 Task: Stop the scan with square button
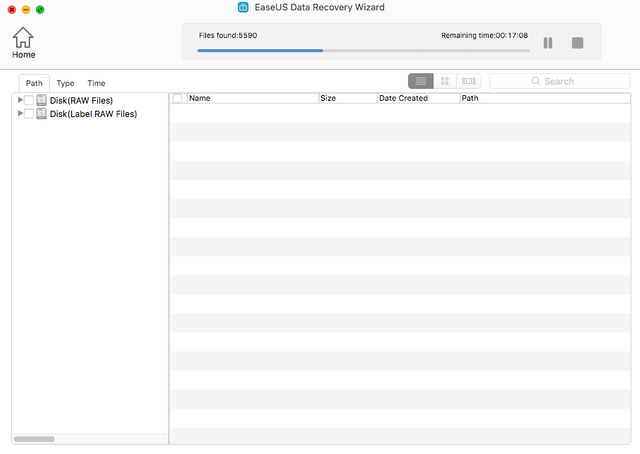tap(577, 43)
